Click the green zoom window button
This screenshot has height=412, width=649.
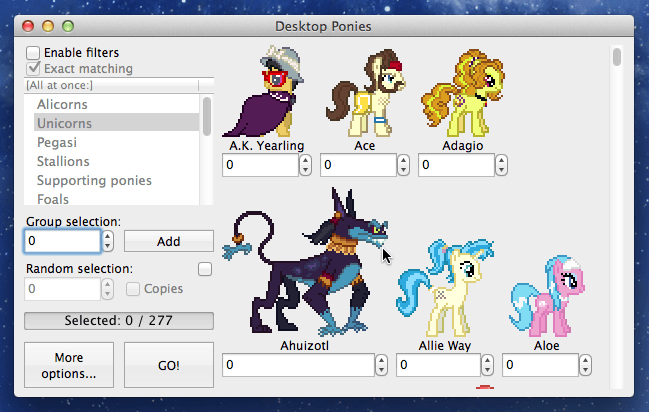68,27
